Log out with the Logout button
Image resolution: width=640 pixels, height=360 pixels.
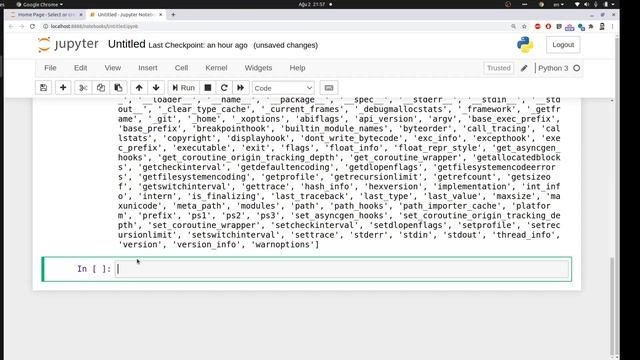(x=563, y=45)
